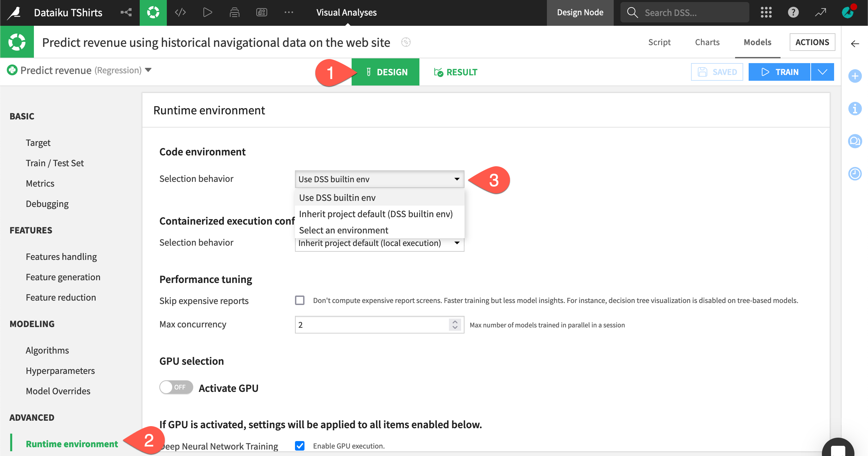Viewport: 868px width, 456px height.
Task: Expand the Predict revenue model dropdown
Action: tap(148, 70)
